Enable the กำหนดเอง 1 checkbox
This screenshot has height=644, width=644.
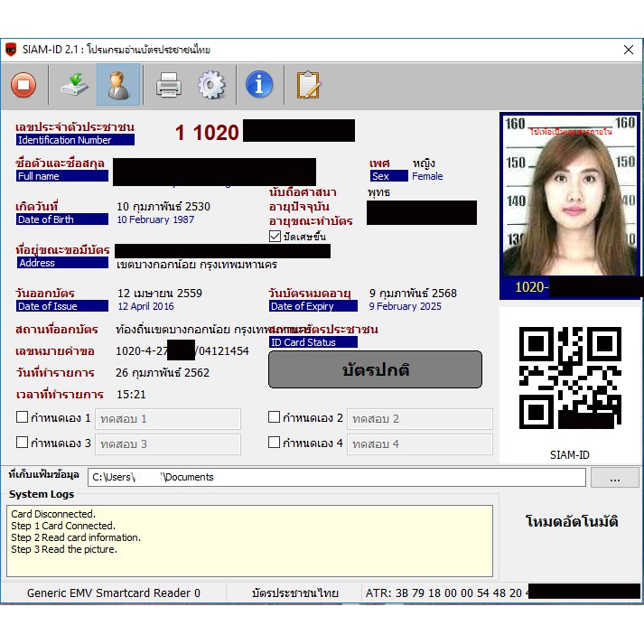click(23, 417)
